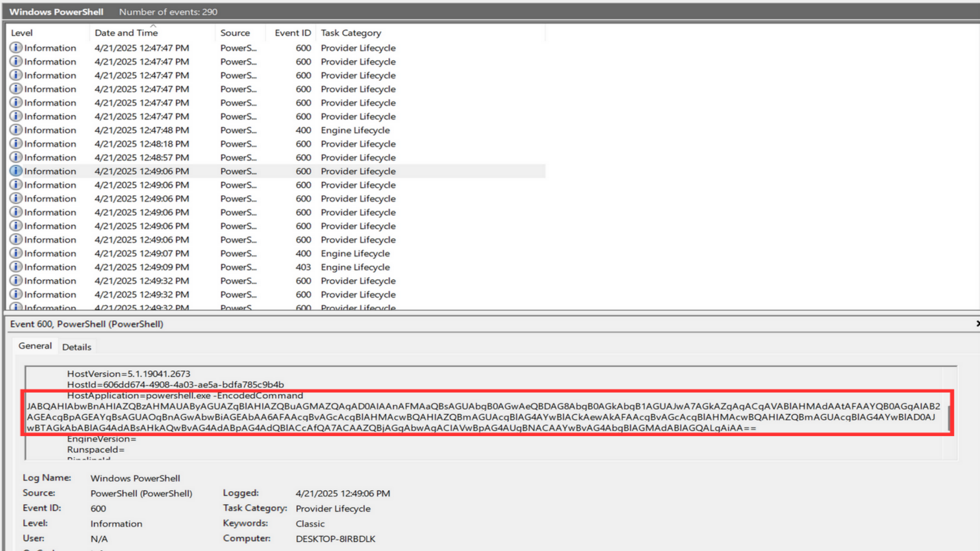This screenshot has height=551, width=980.
Task: Switch to the Details tab
Action: tap(76, 347)
